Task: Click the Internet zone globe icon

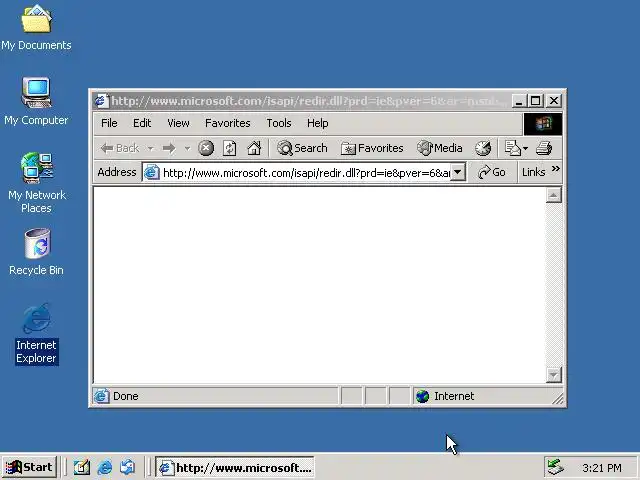Action: 422,396
